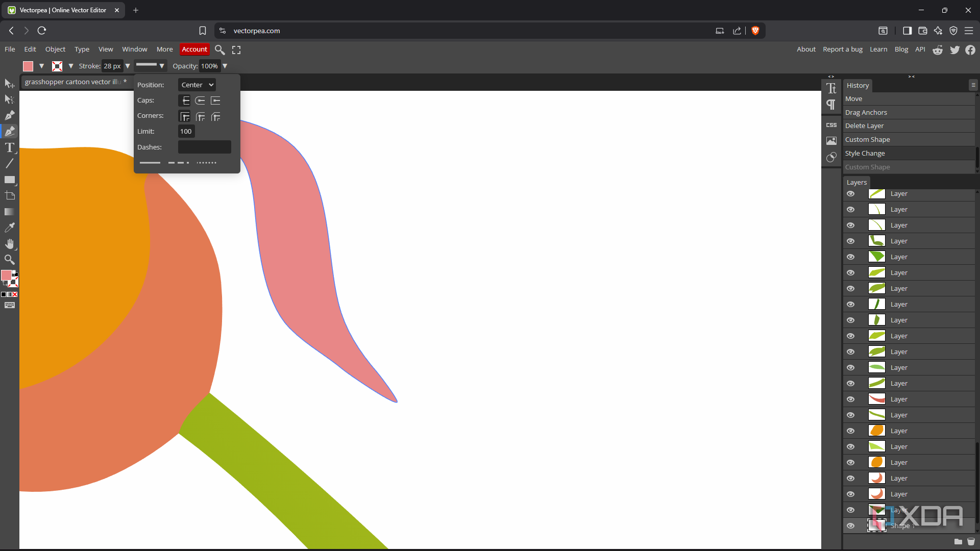Click the red Account button
Image resolution: width=980 pixels, height=551 pixels.
pyautogui.click(x=194, y=49)
